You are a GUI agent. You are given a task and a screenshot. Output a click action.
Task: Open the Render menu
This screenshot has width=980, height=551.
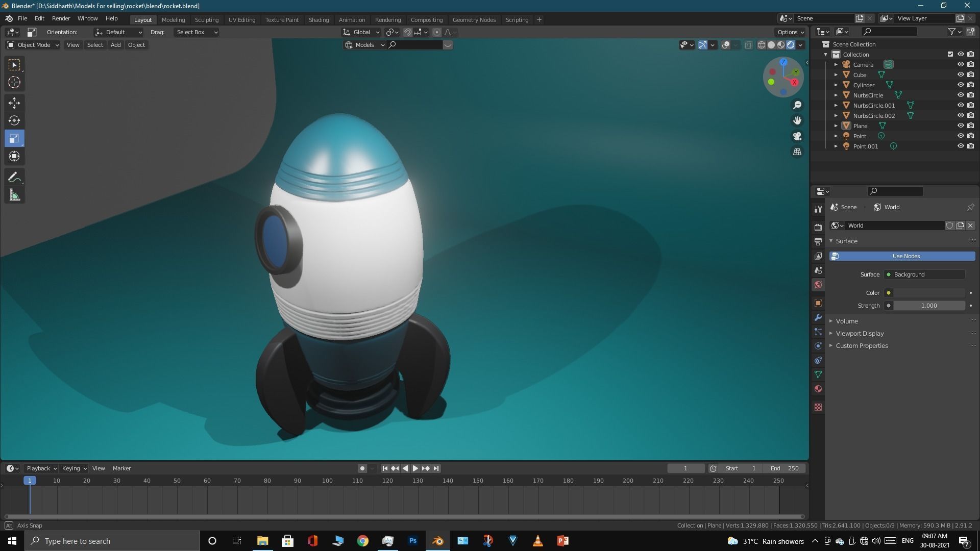61,18
